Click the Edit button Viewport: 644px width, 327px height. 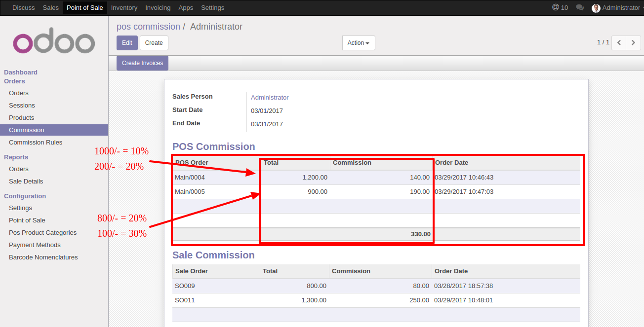tap(127, 43)
